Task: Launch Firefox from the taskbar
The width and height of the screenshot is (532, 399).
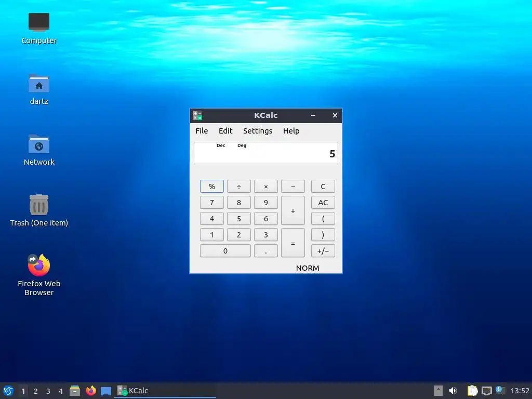Action: click(90, 391)
